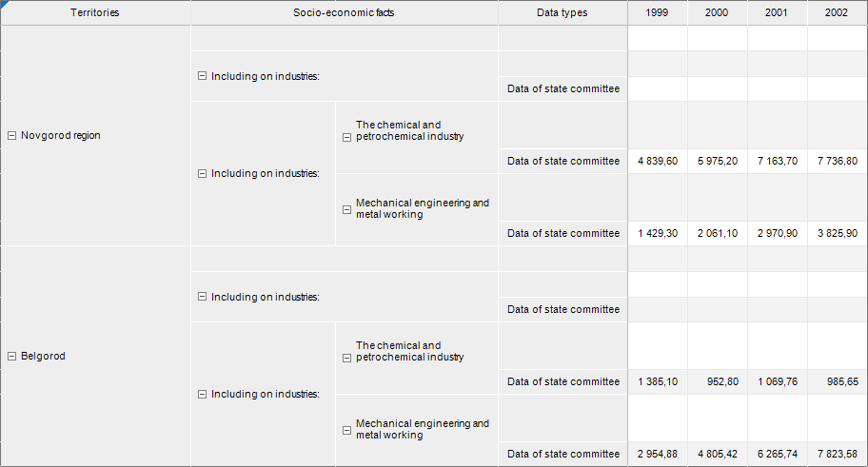Select the 2002 year column header
This screenshot has height=467, width=868.
tap(837, 13)
